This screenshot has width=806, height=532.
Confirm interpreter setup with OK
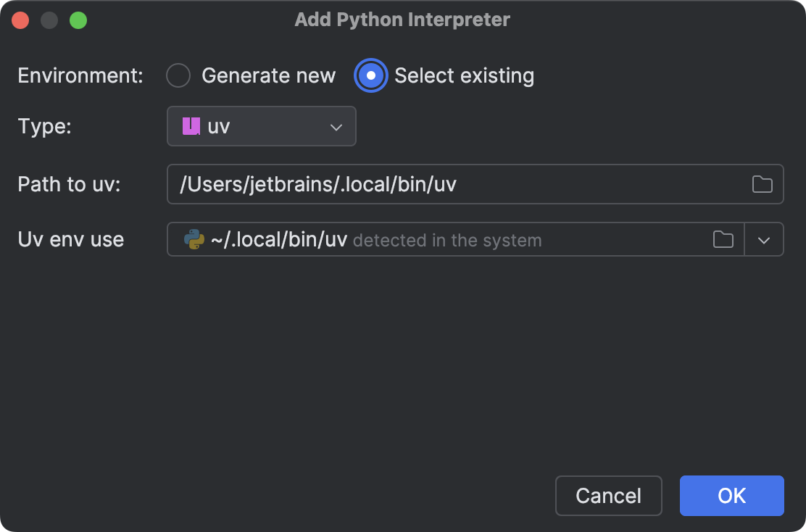click(731, 496)
